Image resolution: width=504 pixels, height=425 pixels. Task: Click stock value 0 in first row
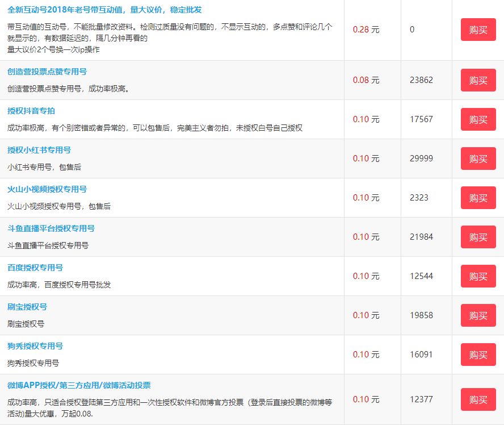click(412, 30)
